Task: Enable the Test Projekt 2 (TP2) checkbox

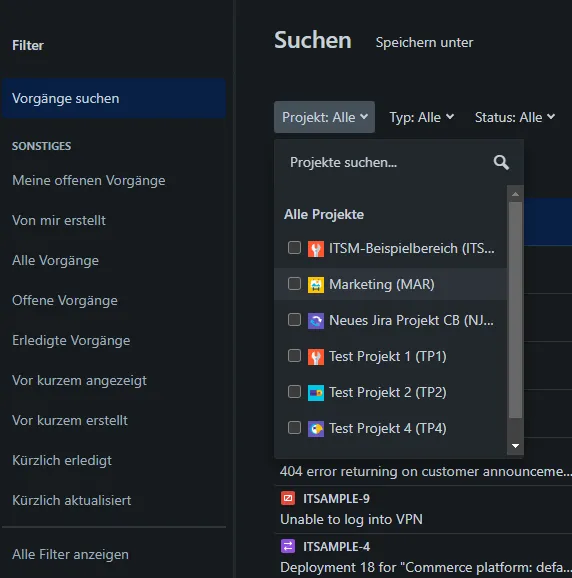Action: pos(294,391)
